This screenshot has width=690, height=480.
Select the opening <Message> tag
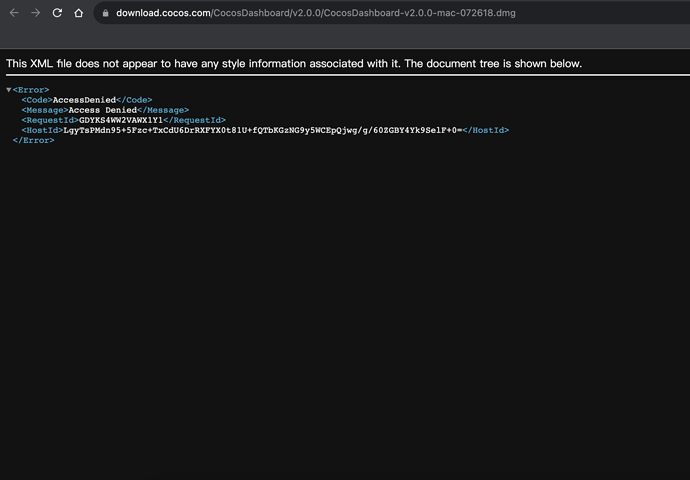(45, 110)
